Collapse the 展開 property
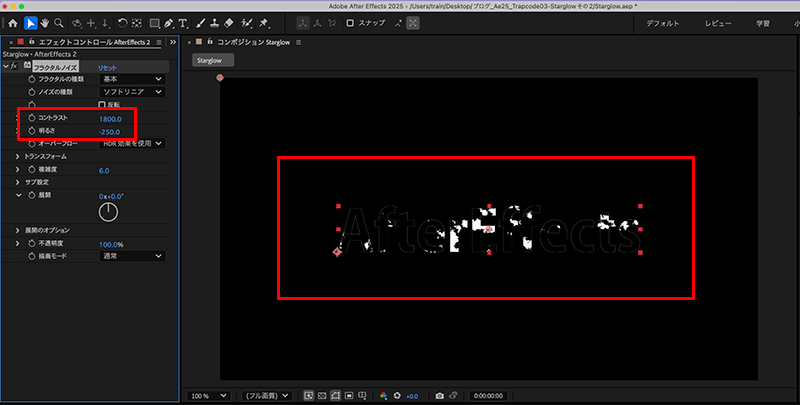The image size is (800, 405). (x=18, y=195)
